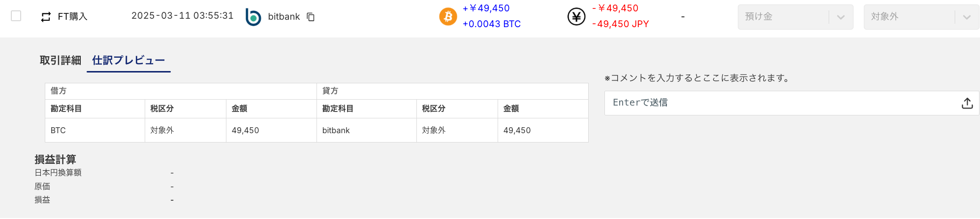The height and width of the screenshot is (219, 980).
Task: Select the BTC debit account cell
Action: point(95,130)
